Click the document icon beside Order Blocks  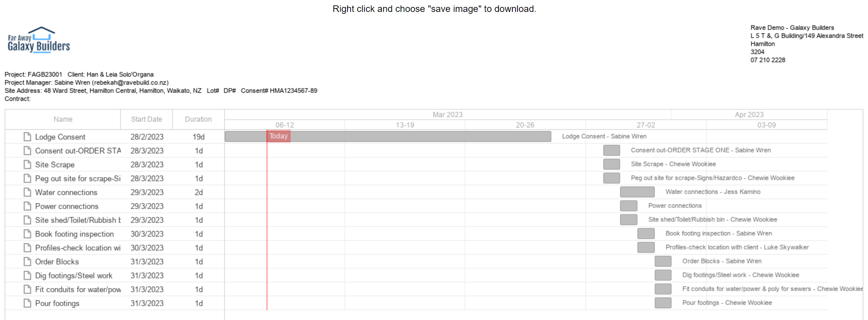click(x=27, y=261)
